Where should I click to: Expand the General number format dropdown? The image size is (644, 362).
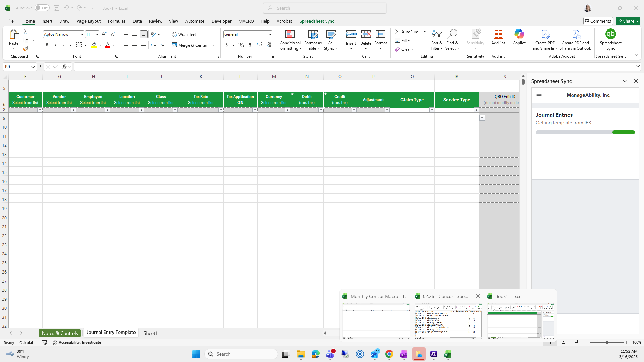click(x=270, y=34)
